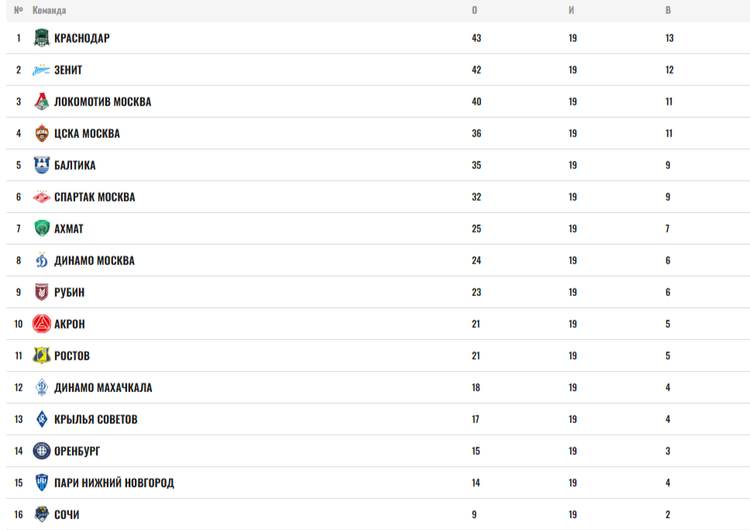Open the Динамо Махачкала team link
750x530 pixels.
[103, 388]
